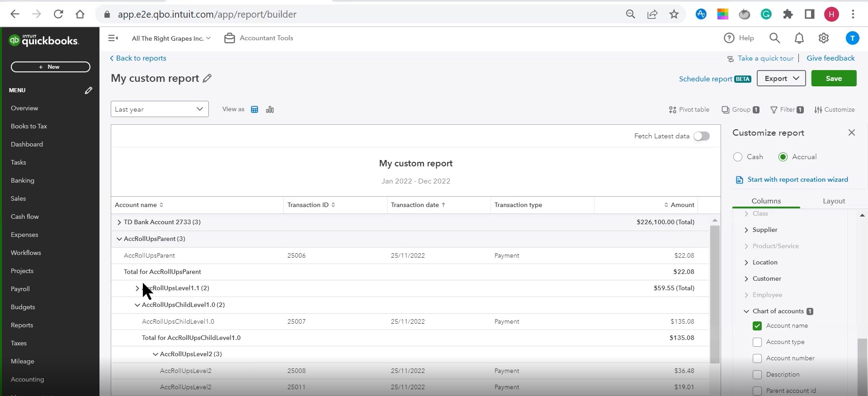Close the Customize report panel

(852, 132)
